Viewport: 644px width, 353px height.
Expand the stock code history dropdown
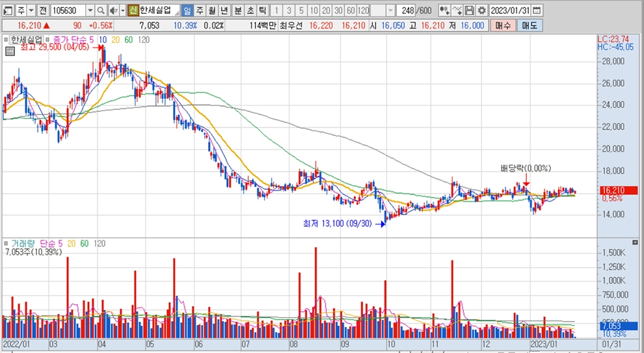(90, 10)
